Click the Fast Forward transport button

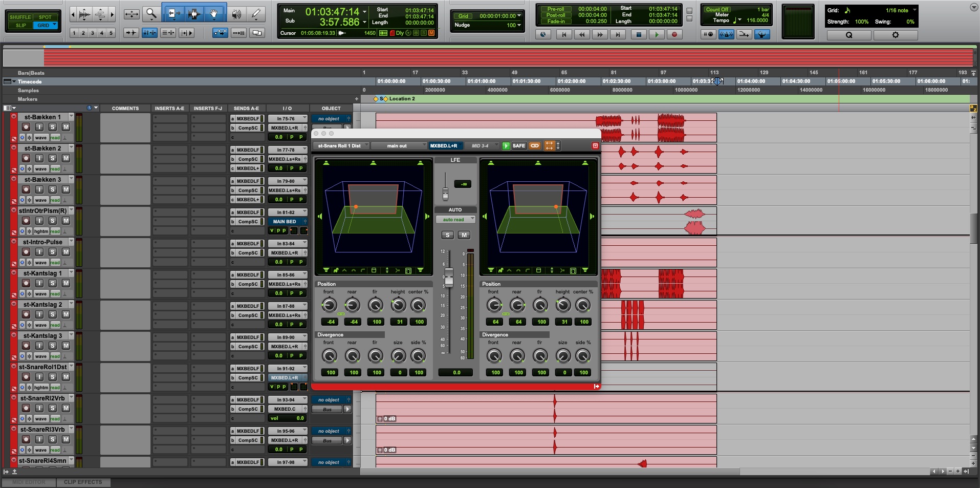click(x=600, y=34)
